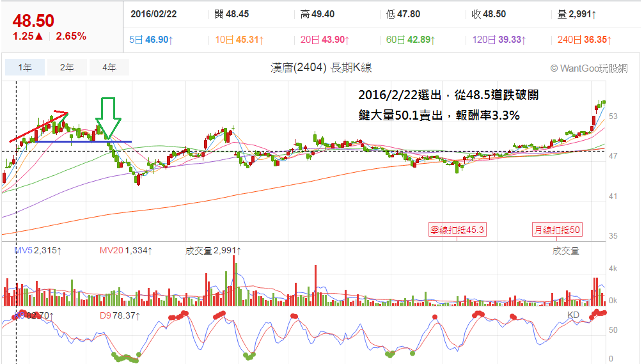Click the 季線扣抵45.3 marker
This screenshot has width=644, height=364.
click(x=457, y=230)
